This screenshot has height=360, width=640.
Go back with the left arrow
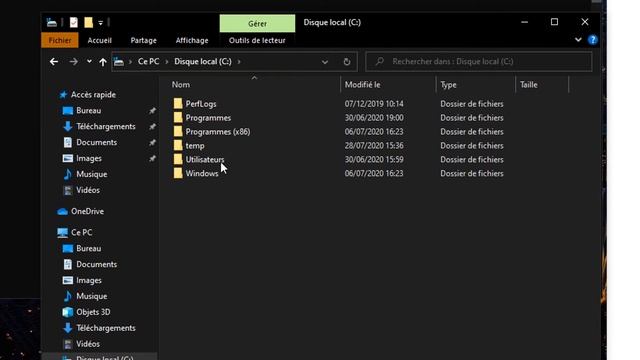[54, 62]
